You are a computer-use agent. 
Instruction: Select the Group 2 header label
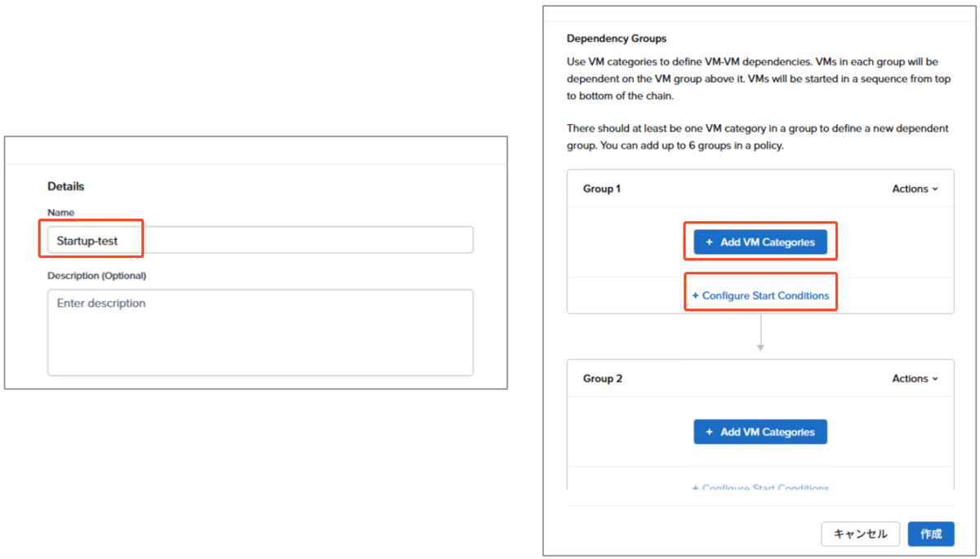(602, 379)
